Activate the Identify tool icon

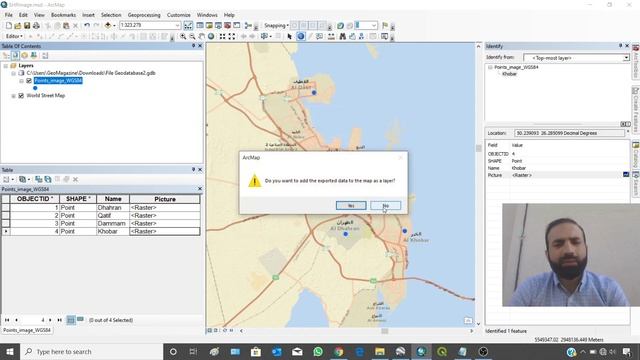point(301,36)
